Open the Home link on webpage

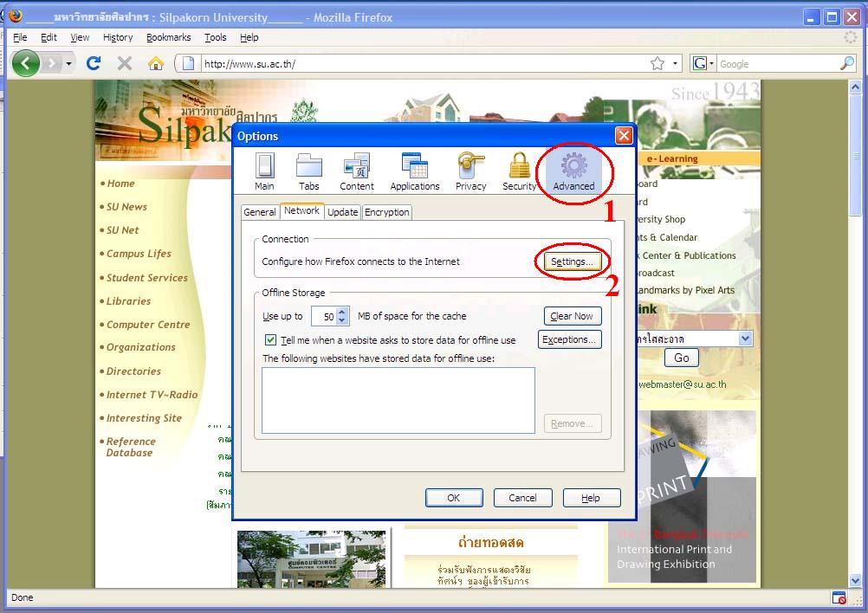point(120,184)
